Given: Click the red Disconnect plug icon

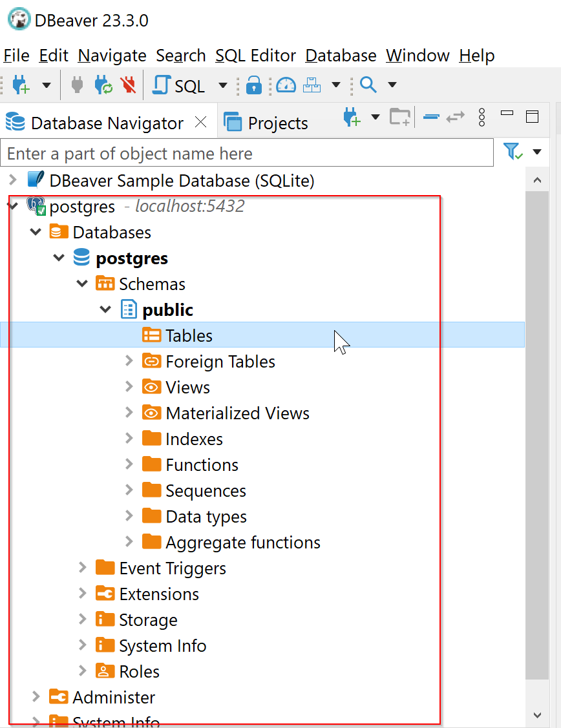Looking at the screenshot, I should (x=128, y=85).
